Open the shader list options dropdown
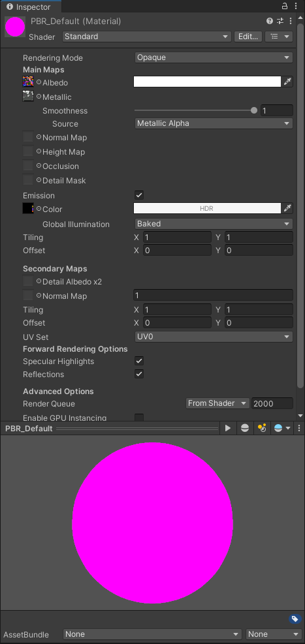 pos(279,37)
